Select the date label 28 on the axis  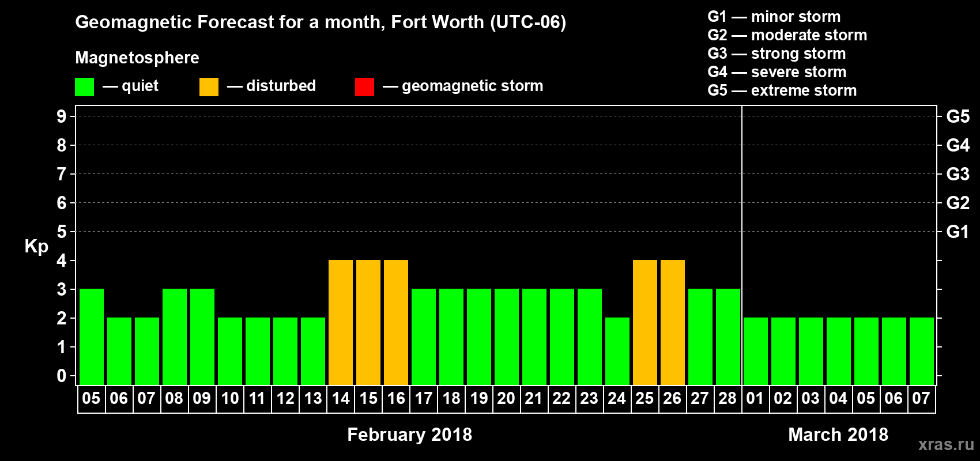(728, 399)
